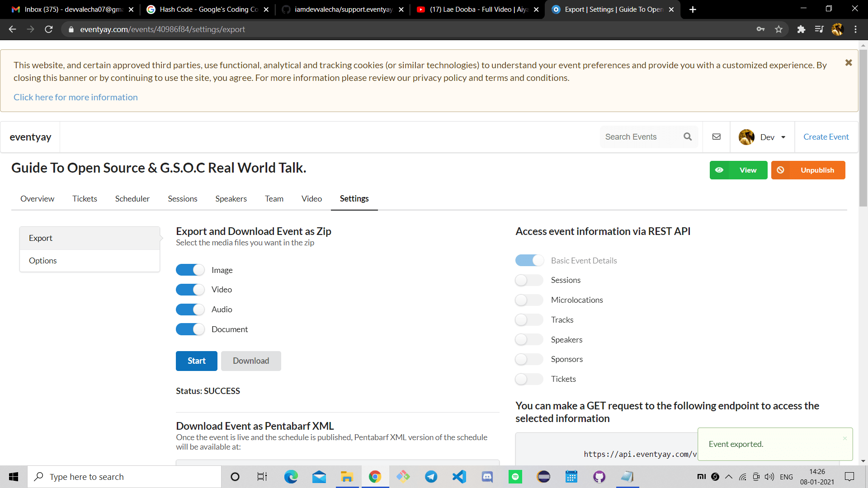Reload the page
Image resolution: width=868 pixels, height=488 pixels.
(49, 29)
